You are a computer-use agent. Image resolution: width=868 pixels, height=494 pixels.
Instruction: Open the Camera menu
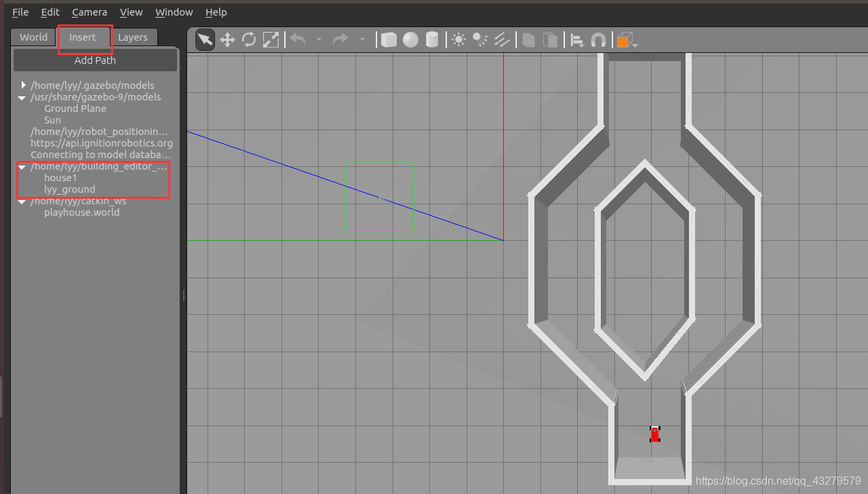click(x=90, y=12)
